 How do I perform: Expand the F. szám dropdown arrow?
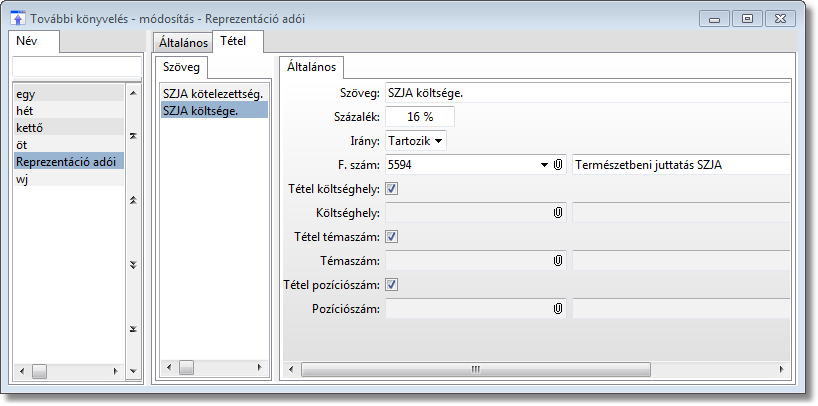click(x=545, y=164)
